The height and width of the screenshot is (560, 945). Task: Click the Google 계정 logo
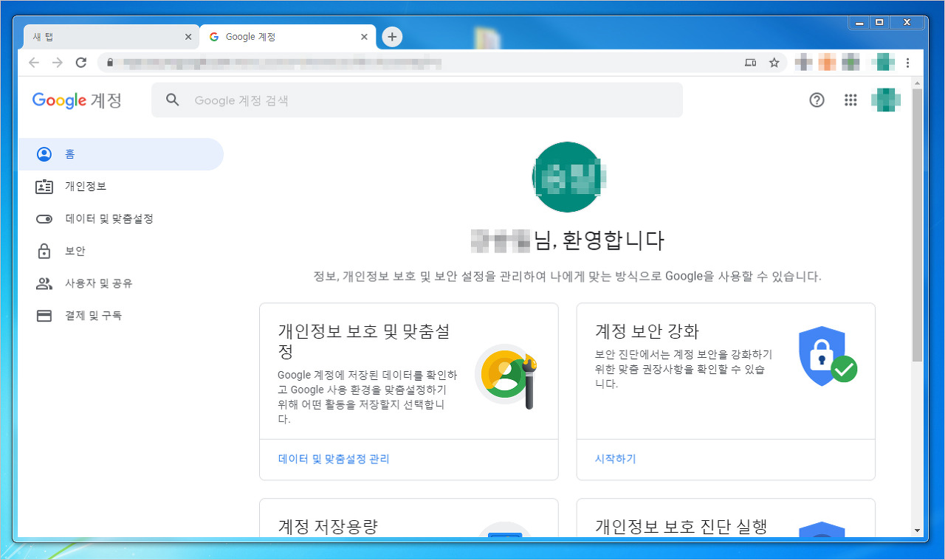click(x=78, y=100)
